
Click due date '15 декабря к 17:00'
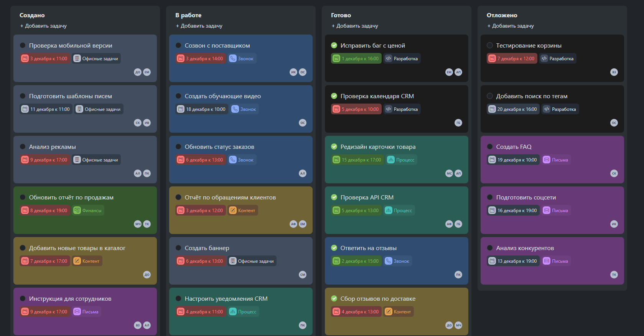[x=357, y=160]
